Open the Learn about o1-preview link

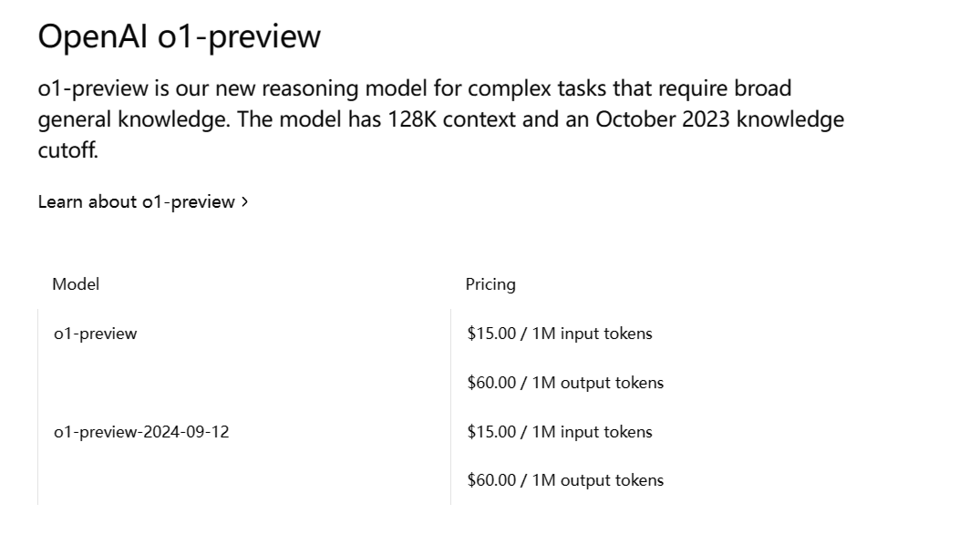tap(142, 202)
